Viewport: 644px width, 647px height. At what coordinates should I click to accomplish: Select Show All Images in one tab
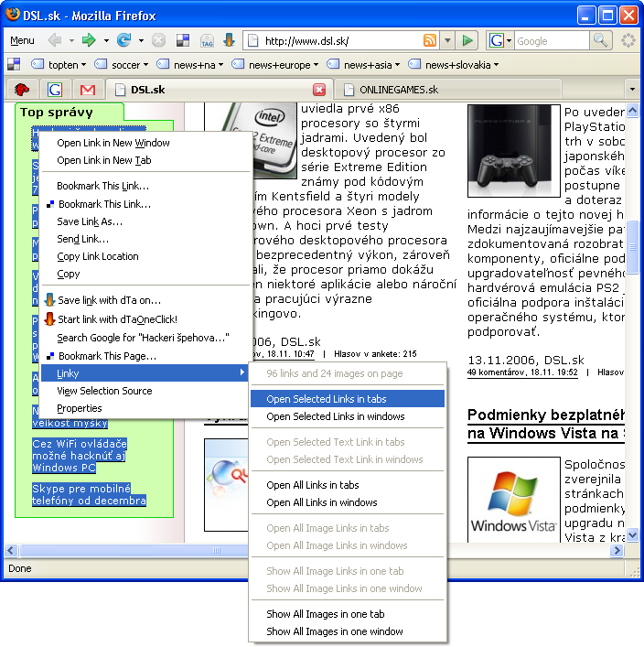point(348,614)
